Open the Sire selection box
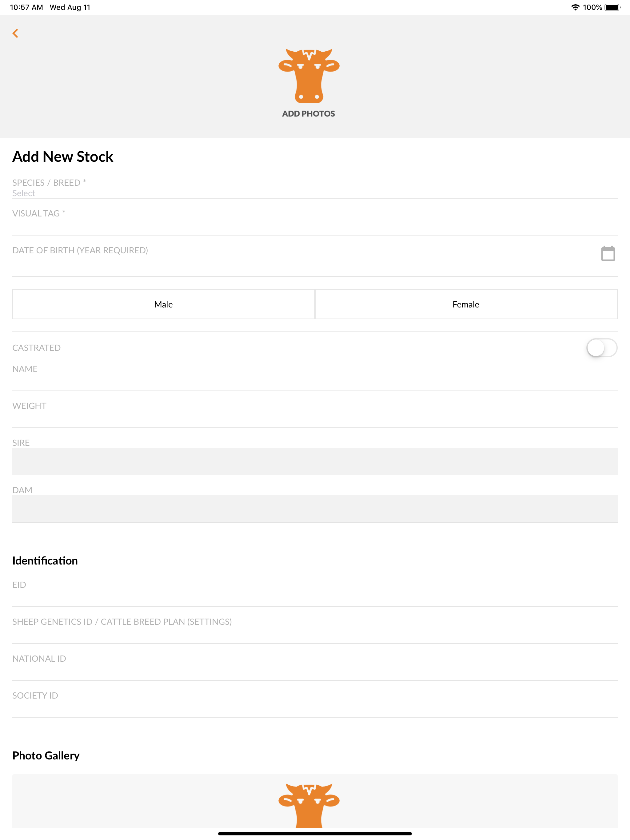630x840 pixels. coord(315,461)
